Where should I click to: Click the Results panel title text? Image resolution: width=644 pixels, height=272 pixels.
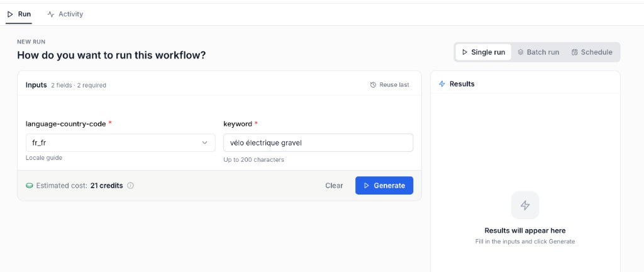coord(462,84)
